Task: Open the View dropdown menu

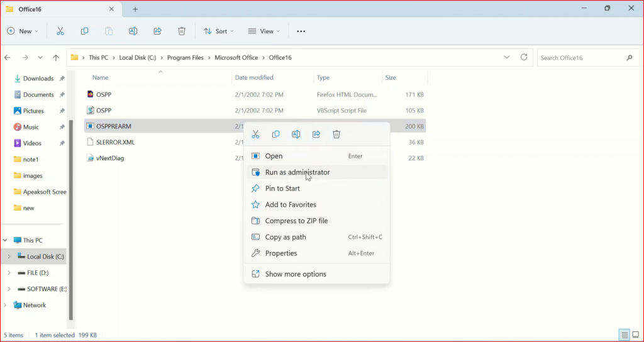Action: 264,31
